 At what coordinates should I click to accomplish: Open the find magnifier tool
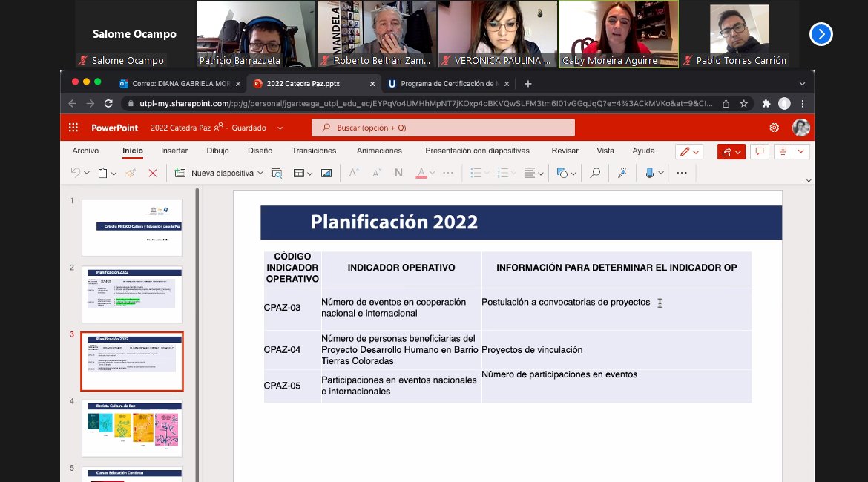[x=595, y=174]
